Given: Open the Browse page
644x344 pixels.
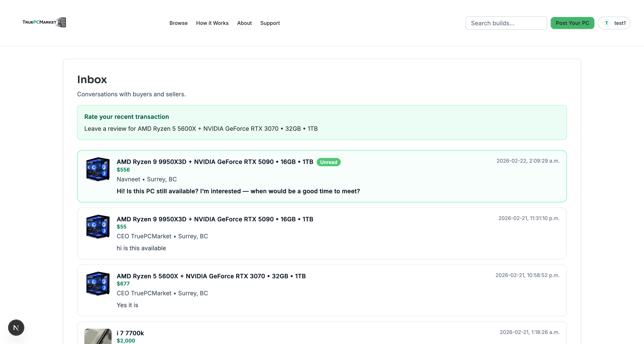Looking at the screenshot, I should 178,23.
